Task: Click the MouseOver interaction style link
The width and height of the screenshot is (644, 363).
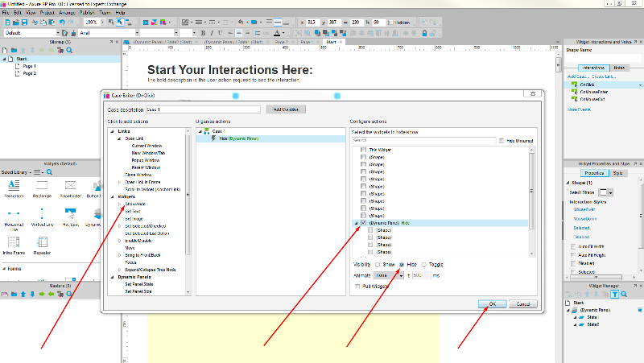Action: (x=584, y=209)
